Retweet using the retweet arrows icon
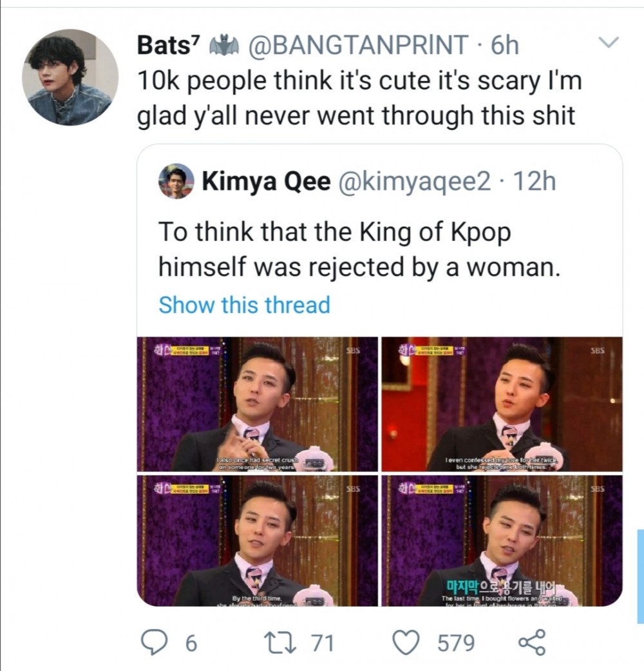 280,643
